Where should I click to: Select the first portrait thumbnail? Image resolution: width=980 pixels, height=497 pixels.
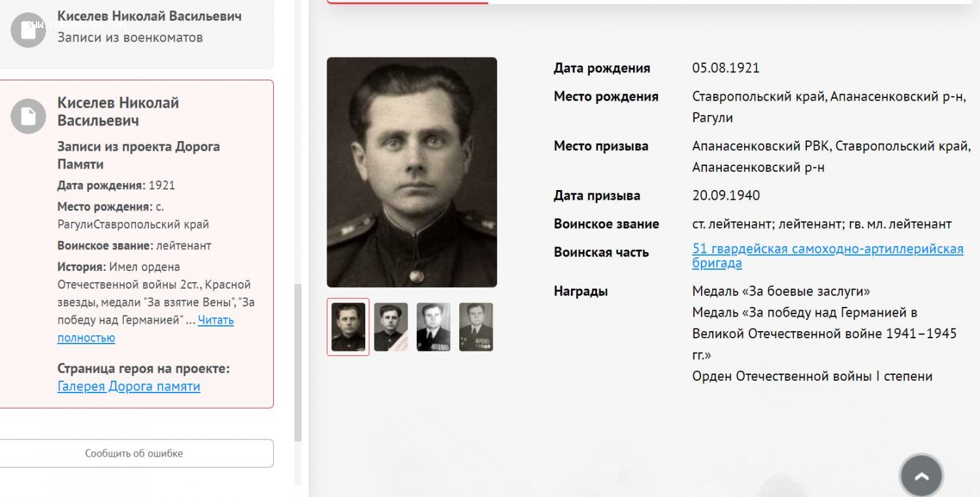coord(348,327)
